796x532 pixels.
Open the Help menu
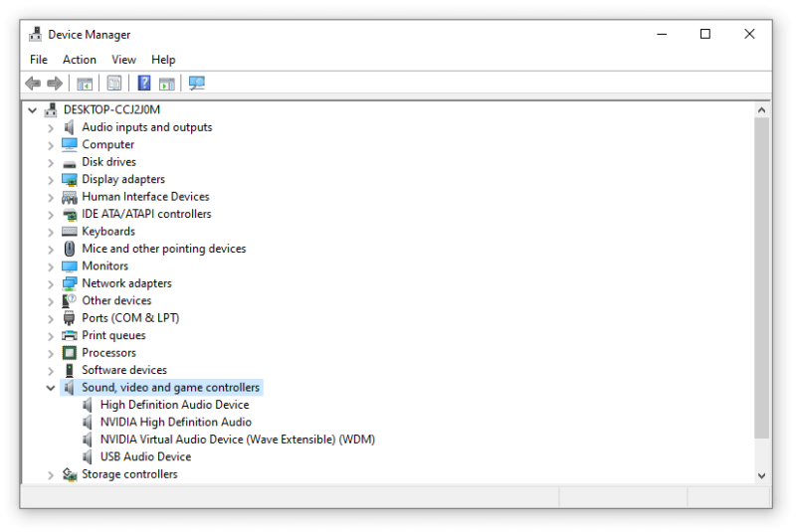pos(163,60)
